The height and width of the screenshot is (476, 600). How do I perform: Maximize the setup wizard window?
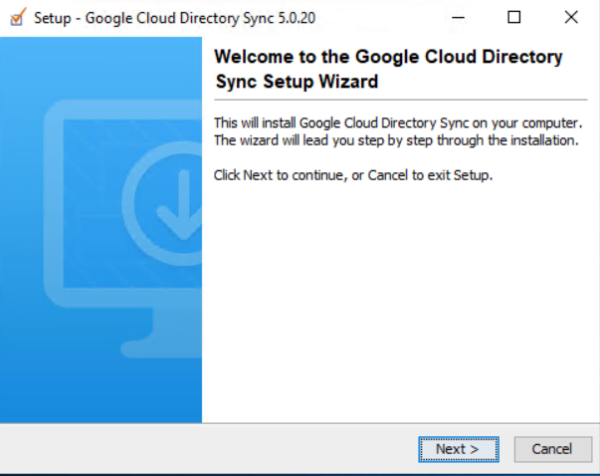(x=514, y=17)
